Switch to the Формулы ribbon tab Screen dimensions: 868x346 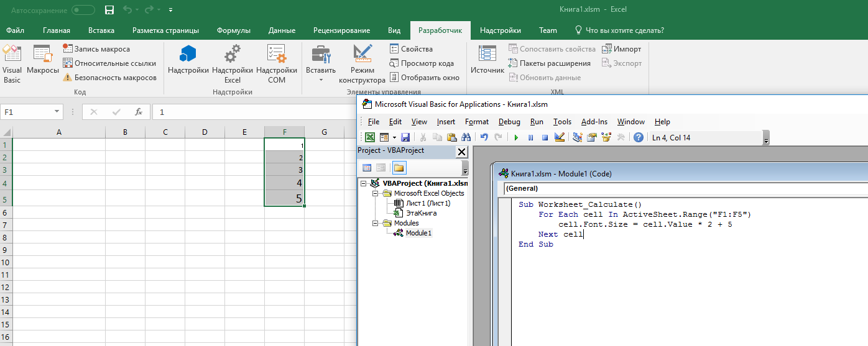233,30
